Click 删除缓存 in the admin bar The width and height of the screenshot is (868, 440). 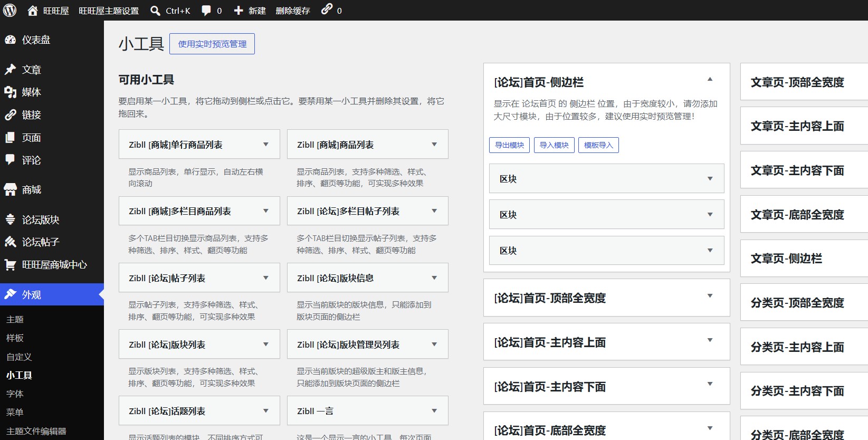(x=293, y=11)
